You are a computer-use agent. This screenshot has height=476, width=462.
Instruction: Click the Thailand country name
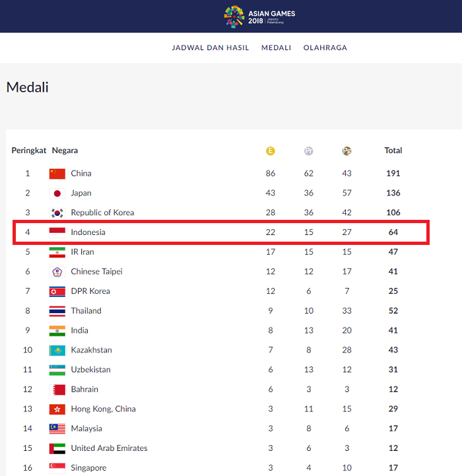86,311
